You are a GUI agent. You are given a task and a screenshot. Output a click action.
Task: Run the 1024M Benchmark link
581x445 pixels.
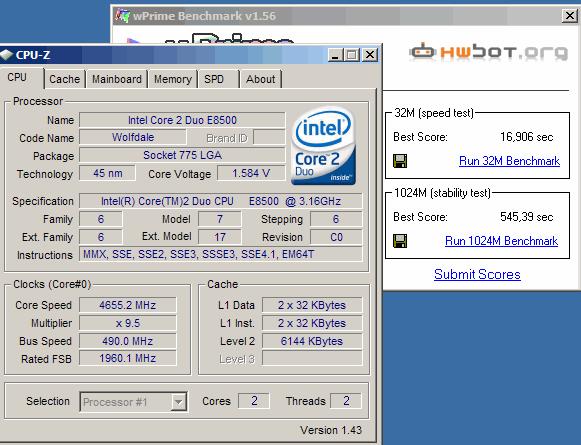pyautogui.click(x=501, y=241)
